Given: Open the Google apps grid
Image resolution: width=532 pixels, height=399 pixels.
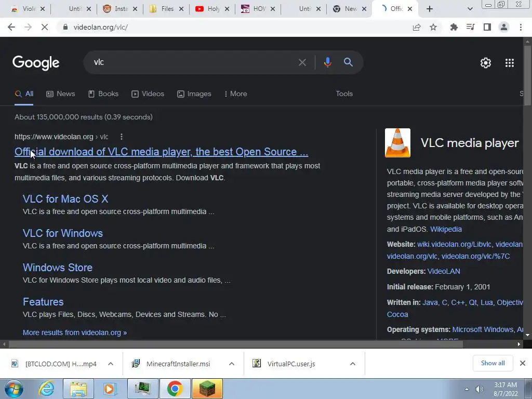Looking at the screenshot, I should click(509, 63).
